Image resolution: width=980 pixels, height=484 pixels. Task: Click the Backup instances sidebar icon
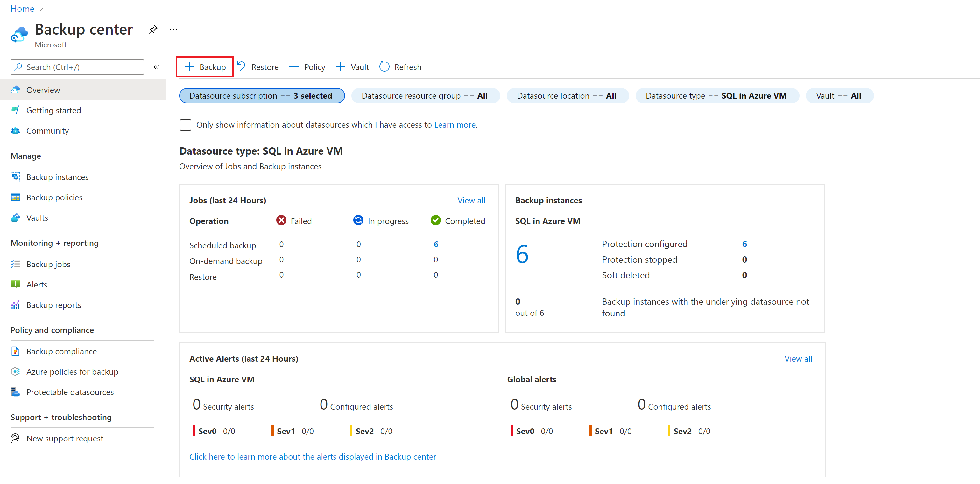[14, 177]
